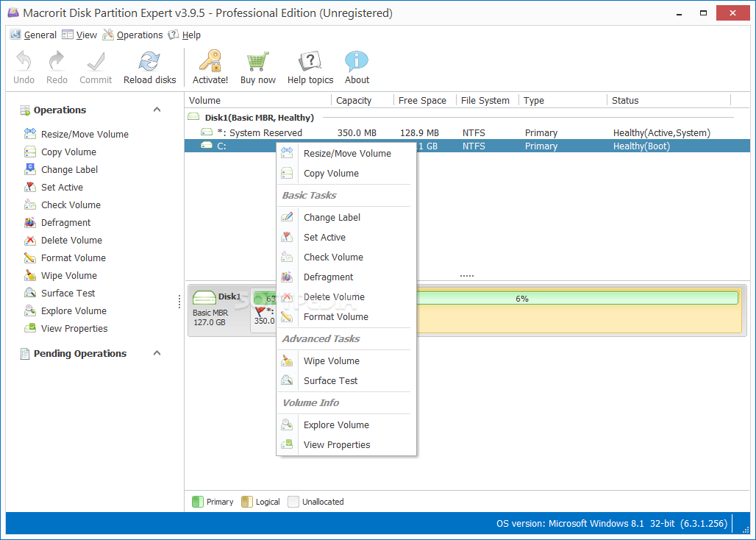Viewport: 756px width, 540px height.
Task: Choose Wipe Volume in context menu
Action: tap(346, 360)
